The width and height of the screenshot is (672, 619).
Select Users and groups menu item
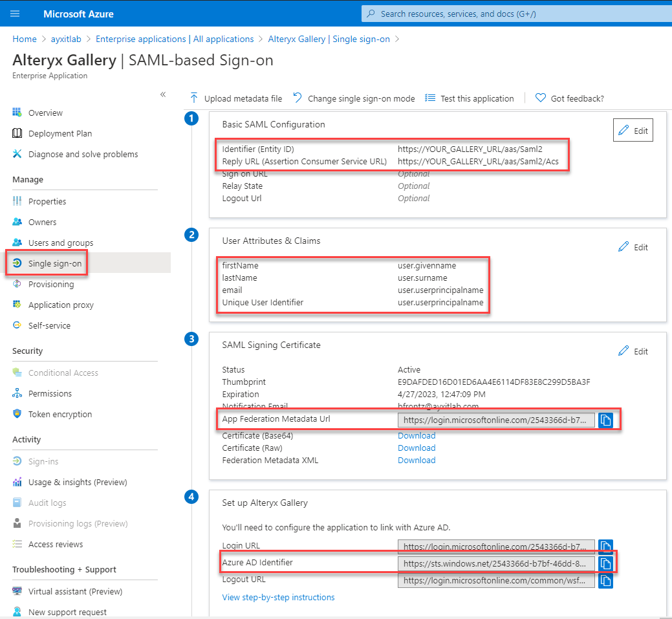pyautogui.click(x=61, y=243)
